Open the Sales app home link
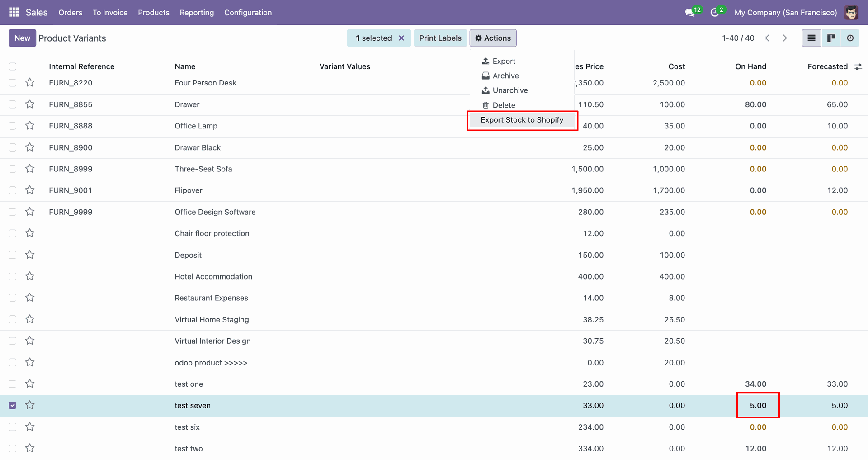 pyautogui.click(x=37, y=13)
